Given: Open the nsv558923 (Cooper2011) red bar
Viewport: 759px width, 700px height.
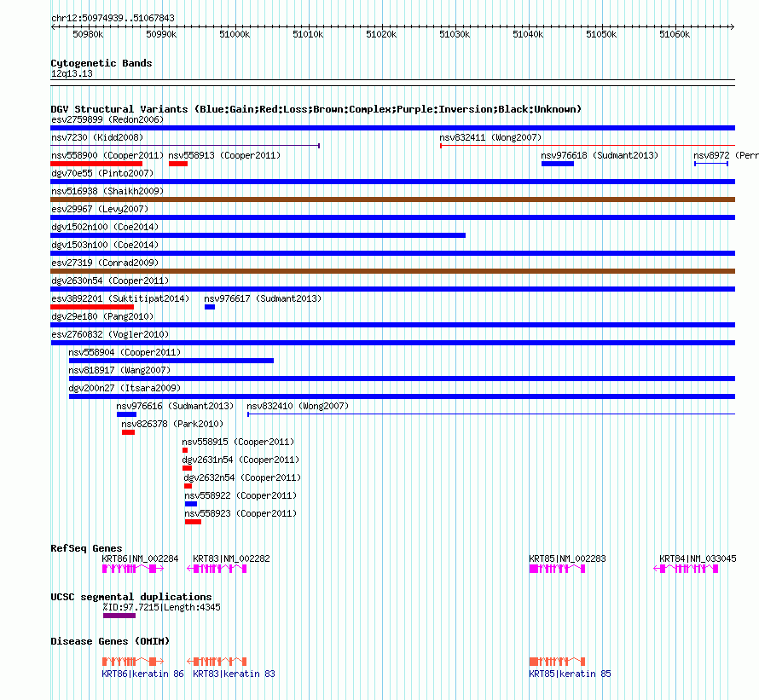Looking at the screenshot, I should point(193,522).
